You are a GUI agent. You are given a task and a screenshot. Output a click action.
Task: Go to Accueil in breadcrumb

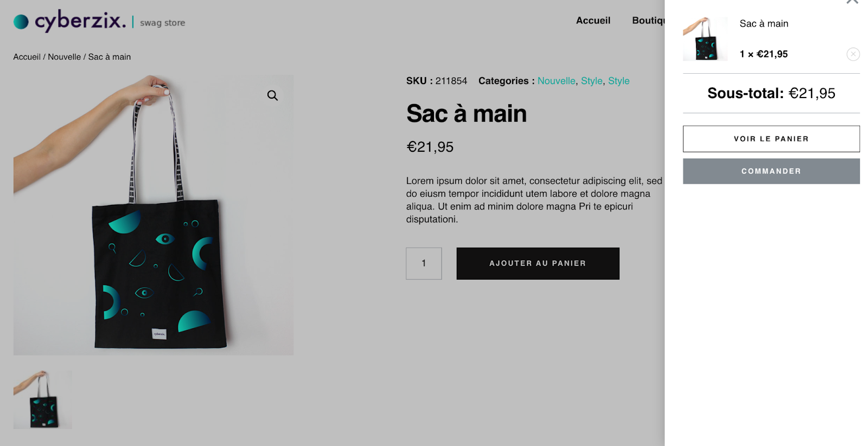(x=27, y=57)
